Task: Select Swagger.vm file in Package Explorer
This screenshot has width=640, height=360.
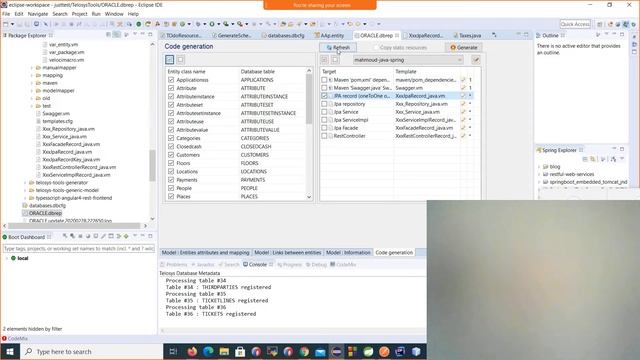Action: [x=56, y=113]
